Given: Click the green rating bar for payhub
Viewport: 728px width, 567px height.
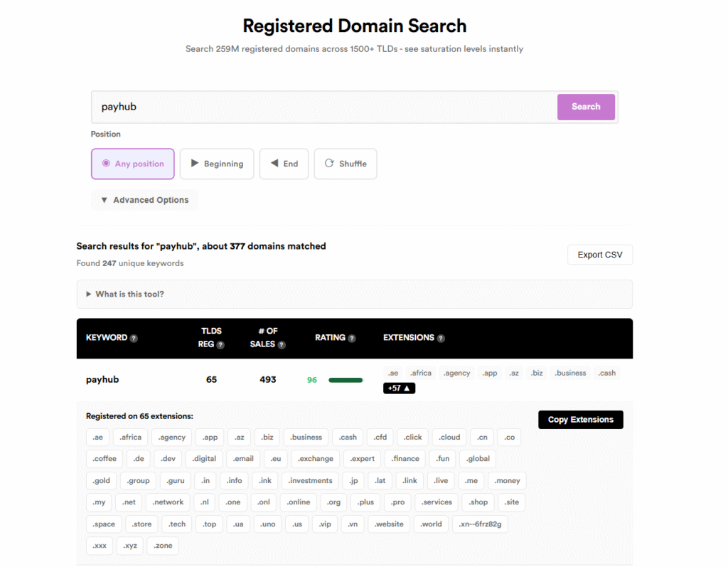Looking at the screenshot, I should (x=346, y=380).
